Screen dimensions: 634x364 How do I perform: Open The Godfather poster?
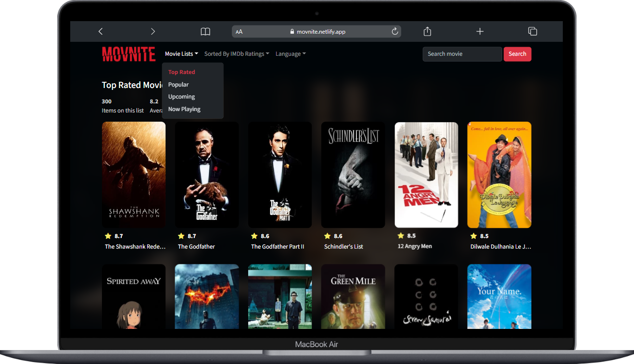(207, 175)
